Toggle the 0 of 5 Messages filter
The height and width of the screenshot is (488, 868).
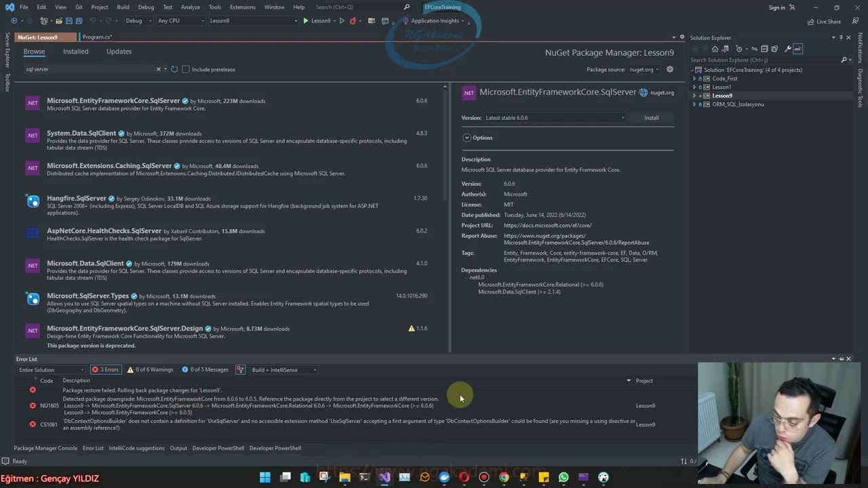(x=205, y=369)
